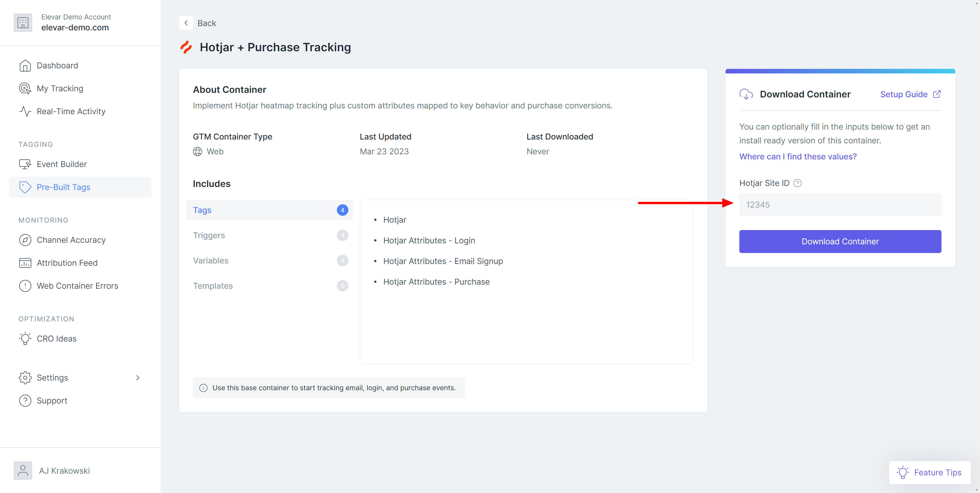Switch to the Variables tab
The height and width of the screenshot is (493, 980).
click(210, 261)
